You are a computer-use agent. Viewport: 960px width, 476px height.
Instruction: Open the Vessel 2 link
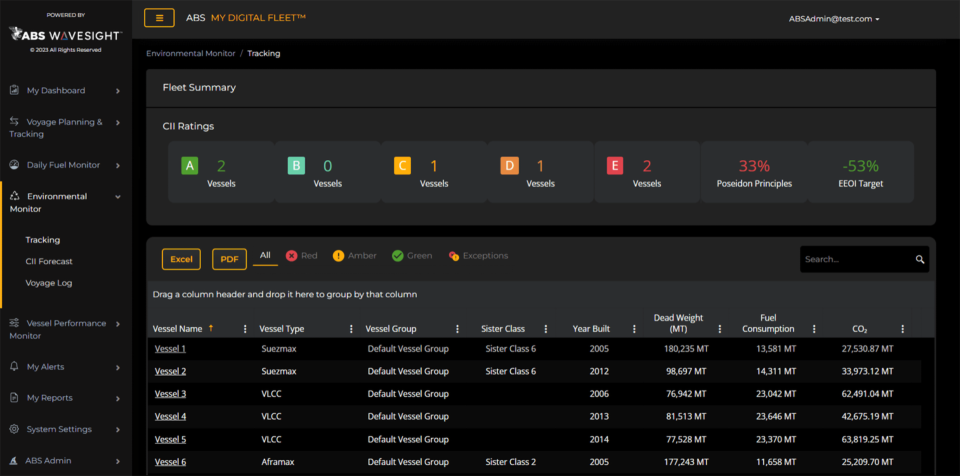(170, 371)
